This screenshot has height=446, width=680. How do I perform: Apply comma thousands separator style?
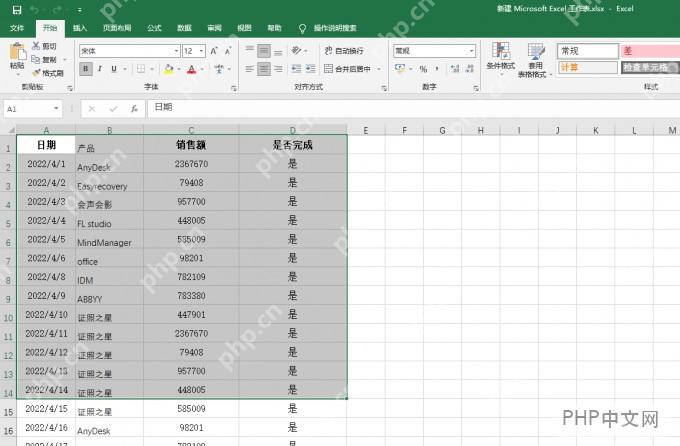click(437, 69)
